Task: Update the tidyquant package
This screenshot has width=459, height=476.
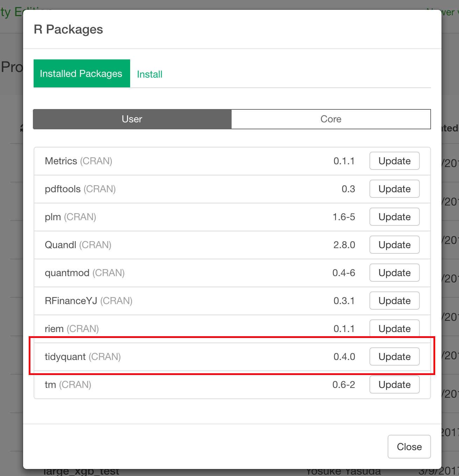Action: click(x=394, y=356)
